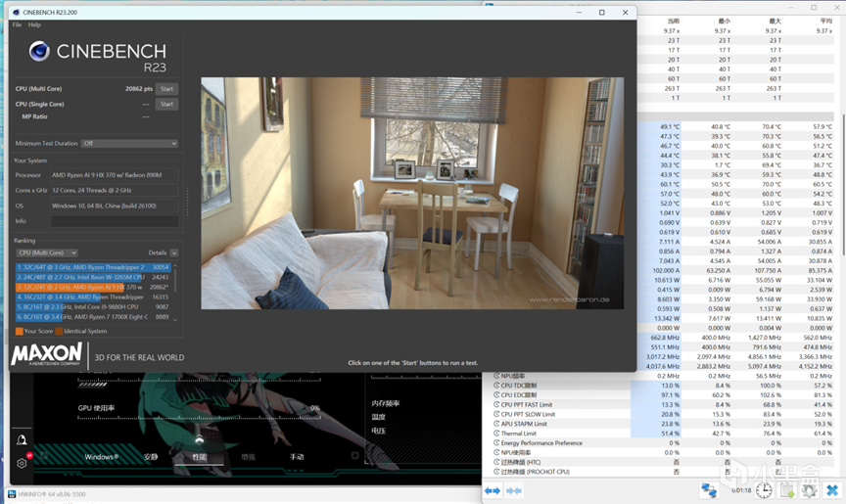Click the Processor field AMD Ryzen AI 9 HX 370
Viewport: 846px width, 504px height.
click(115, 175)
